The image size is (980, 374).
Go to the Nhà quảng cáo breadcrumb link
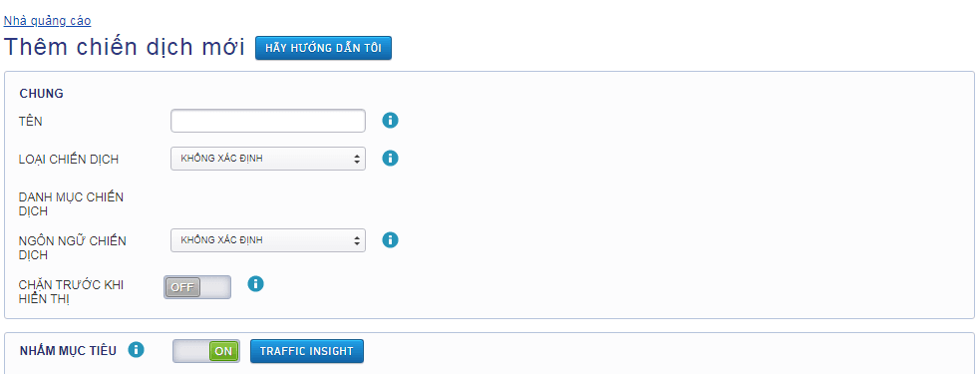pyautogui.click(x=48, y=21)
